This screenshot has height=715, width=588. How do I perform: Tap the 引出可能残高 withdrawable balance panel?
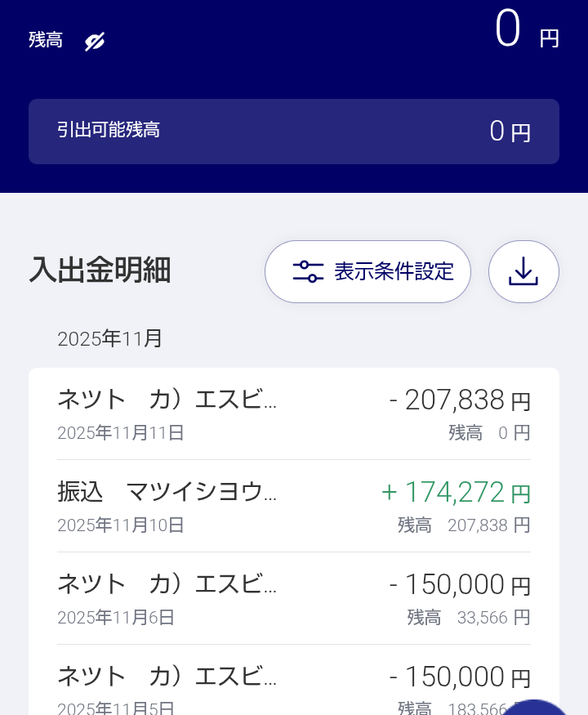[294, 132]
